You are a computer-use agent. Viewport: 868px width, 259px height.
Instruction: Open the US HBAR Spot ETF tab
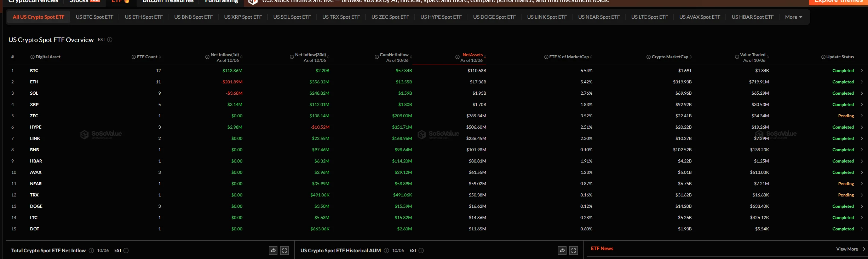[753, 17]
